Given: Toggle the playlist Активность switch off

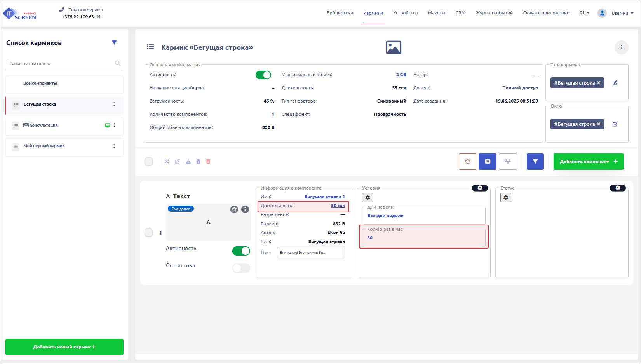Looking at the screenshot, I should click(263, 75).
